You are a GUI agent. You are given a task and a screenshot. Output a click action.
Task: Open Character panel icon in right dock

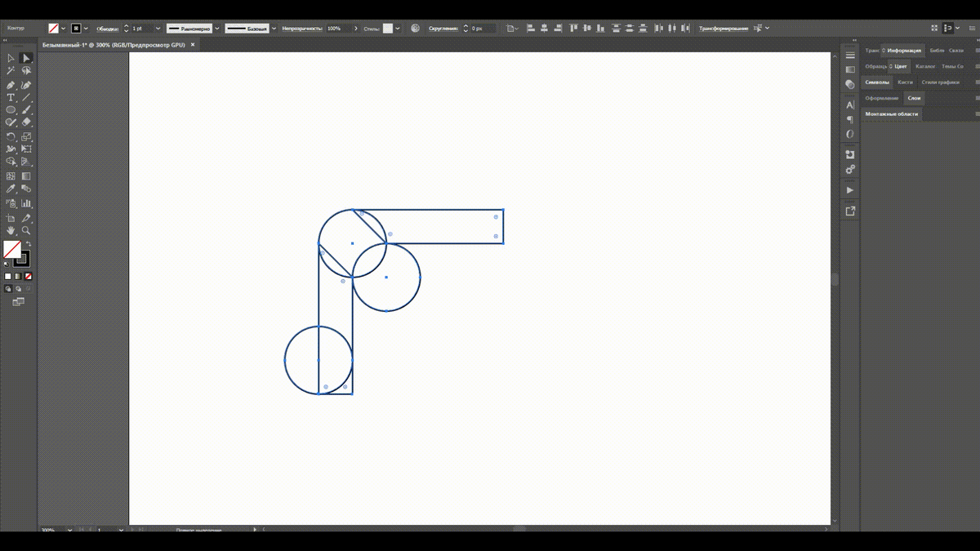click(850, 104)
